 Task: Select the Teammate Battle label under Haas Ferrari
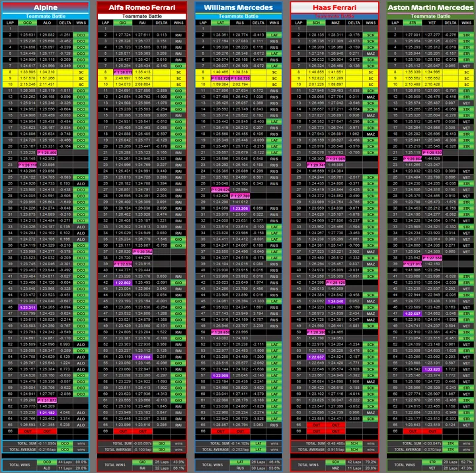click(335, 16)
